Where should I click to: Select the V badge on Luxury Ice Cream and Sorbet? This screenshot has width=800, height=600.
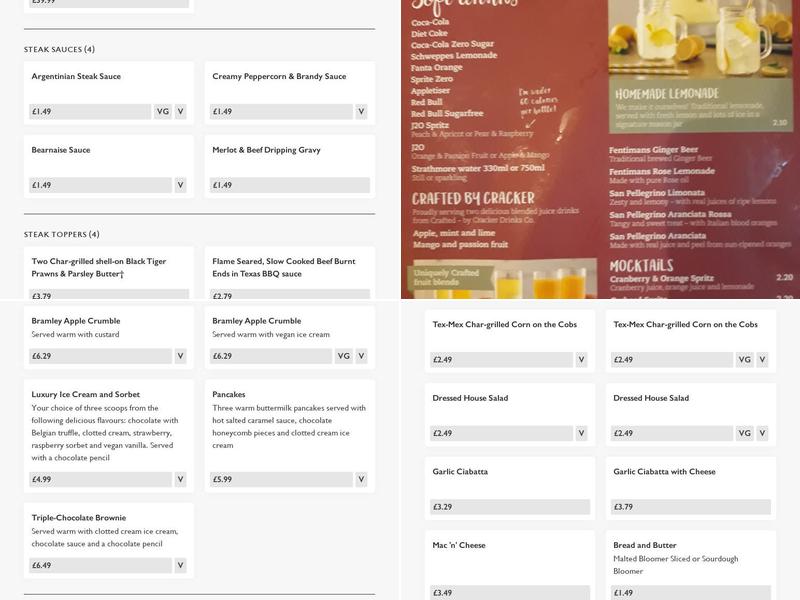pos(180,477)
